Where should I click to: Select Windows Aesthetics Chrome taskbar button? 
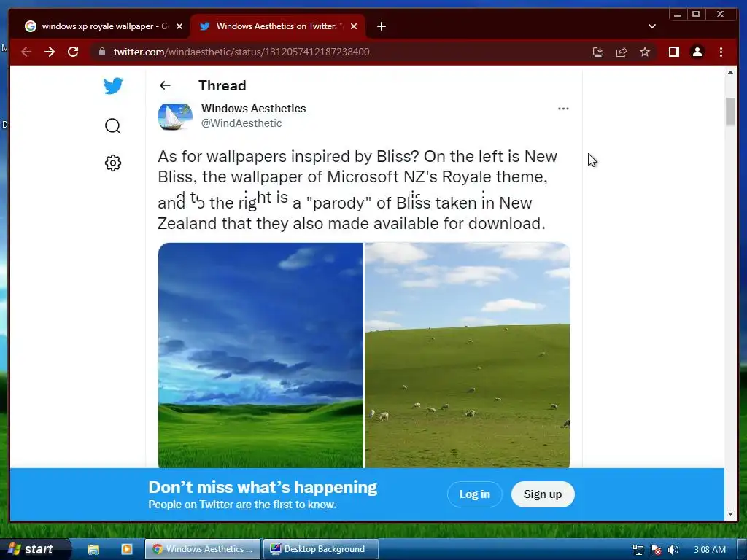pyautogui.click(x=203, y=549)
